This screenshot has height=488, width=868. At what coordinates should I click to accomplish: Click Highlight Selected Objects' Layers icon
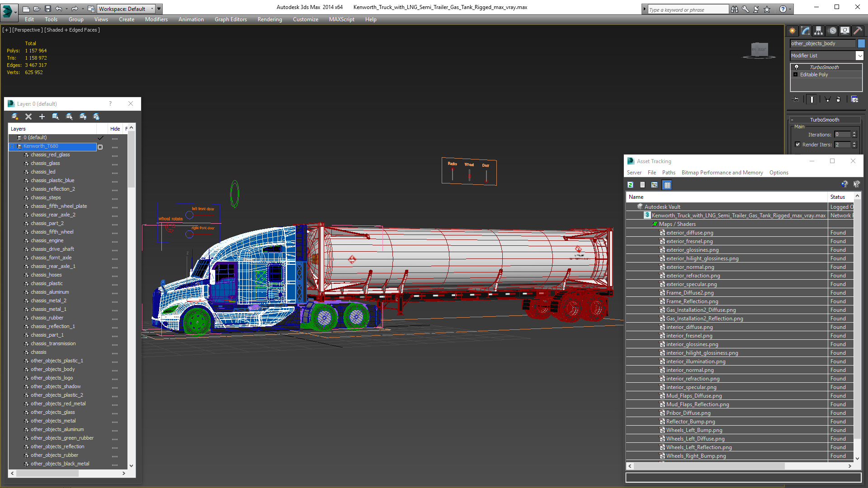pos(69,117)
